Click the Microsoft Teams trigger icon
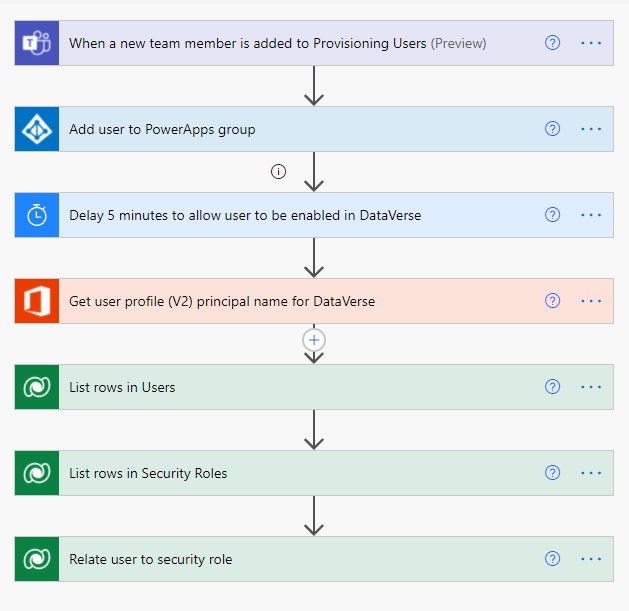The height and width of the screenshot is (611, 629). (x=37, y=43)
